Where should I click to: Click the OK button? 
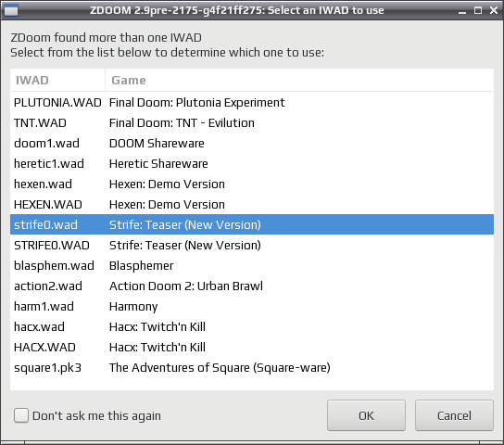[x=366, y=415]
